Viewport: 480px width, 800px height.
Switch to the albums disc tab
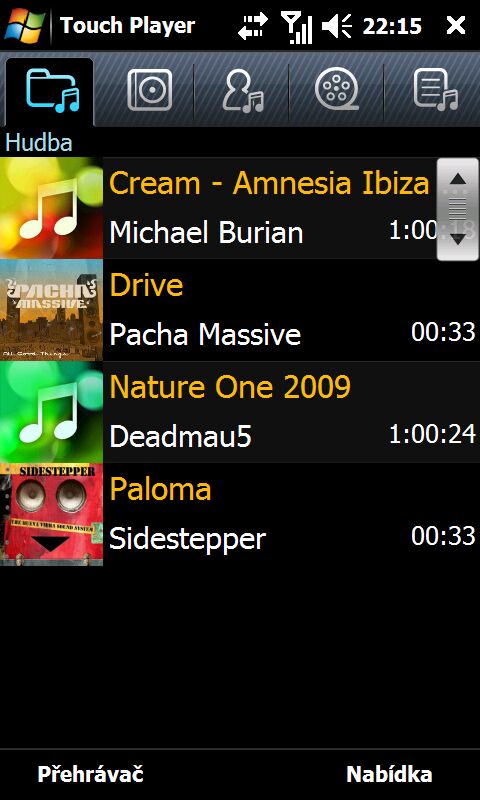149,90
